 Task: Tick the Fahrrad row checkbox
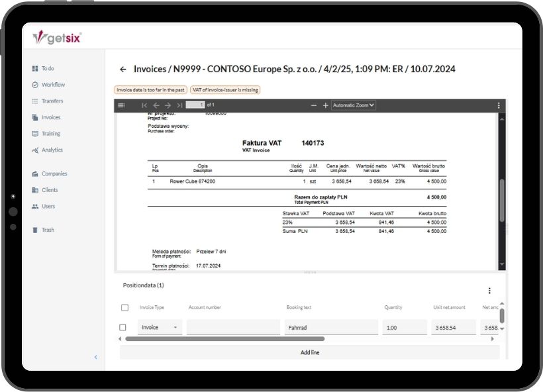click(123, 327)
